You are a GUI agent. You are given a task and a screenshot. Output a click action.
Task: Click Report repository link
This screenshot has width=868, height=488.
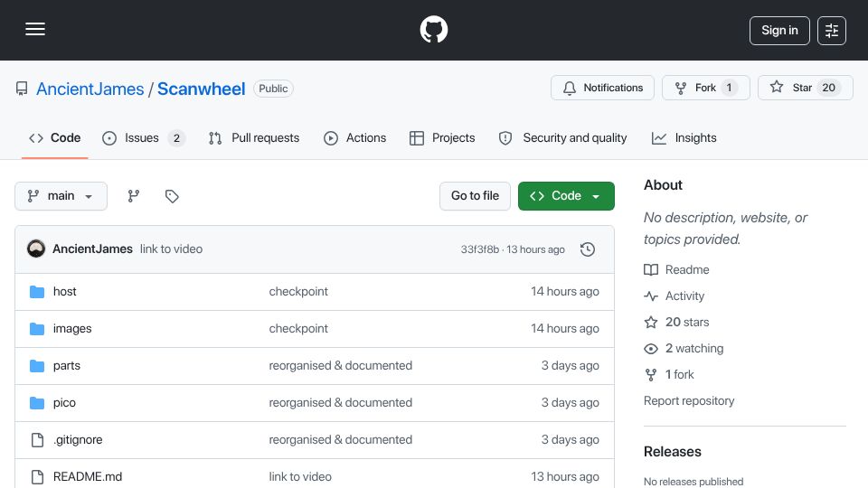(x=689, y=400)
